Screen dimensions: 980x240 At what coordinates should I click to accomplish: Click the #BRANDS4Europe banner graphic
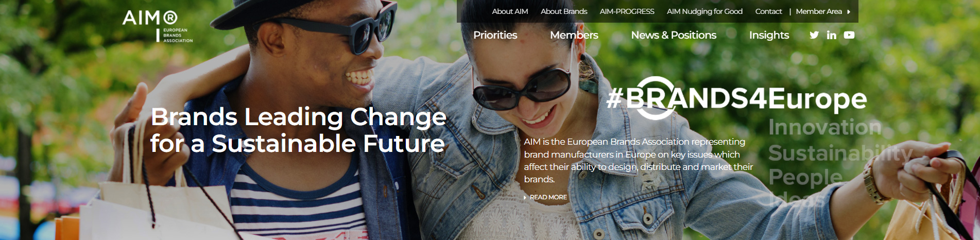pyautogui.click(x=737, y=98)
